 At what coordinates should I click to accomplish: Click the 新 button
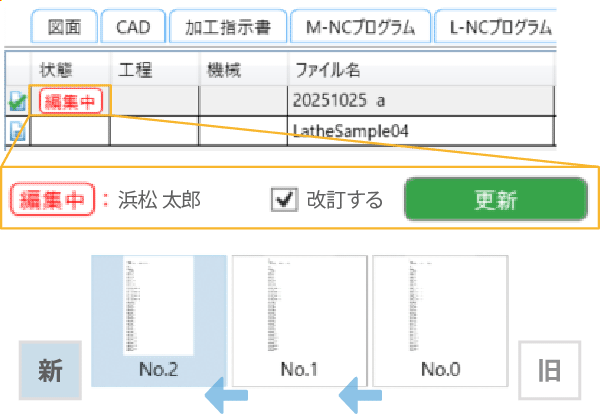51,371
